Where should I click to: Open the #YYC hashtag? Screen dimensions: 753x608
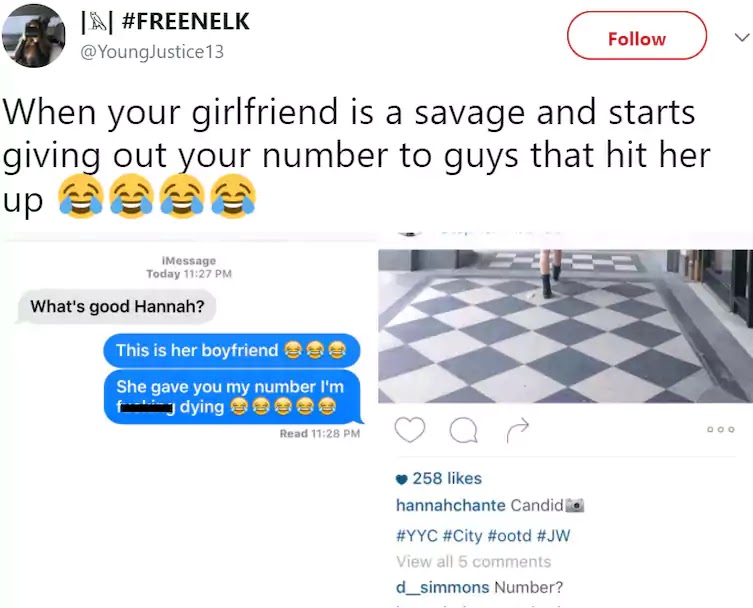click(416, 535)
